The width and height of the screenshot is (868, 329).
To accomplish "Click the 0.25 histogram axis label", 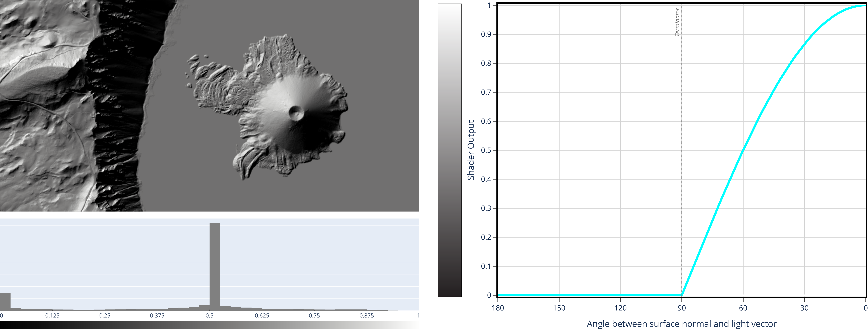I will [105, 315].
